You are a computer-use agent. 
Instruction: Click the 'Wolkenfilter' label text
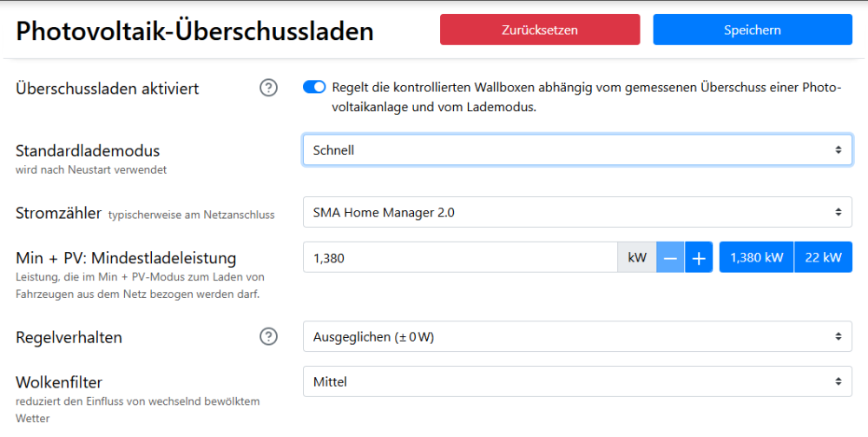pyautogui.click(x=57, y=381)
